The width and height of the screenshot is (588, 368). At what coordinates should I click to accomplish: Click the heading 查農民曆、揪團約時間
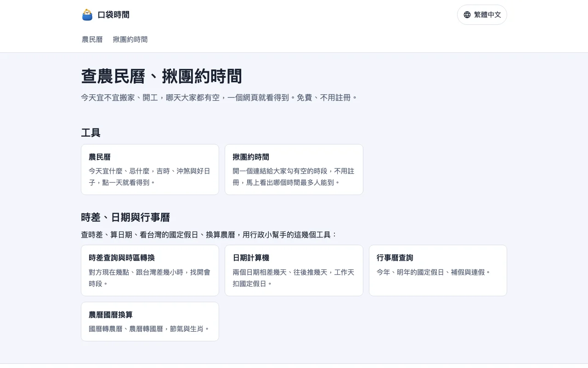162,76
